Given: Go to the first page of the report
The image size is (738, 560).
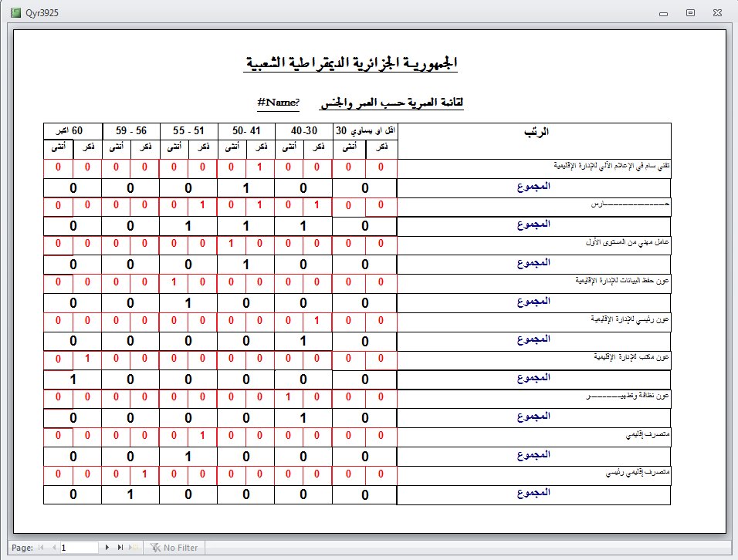Looking at the screenshot, I should (x=42, y=548).
